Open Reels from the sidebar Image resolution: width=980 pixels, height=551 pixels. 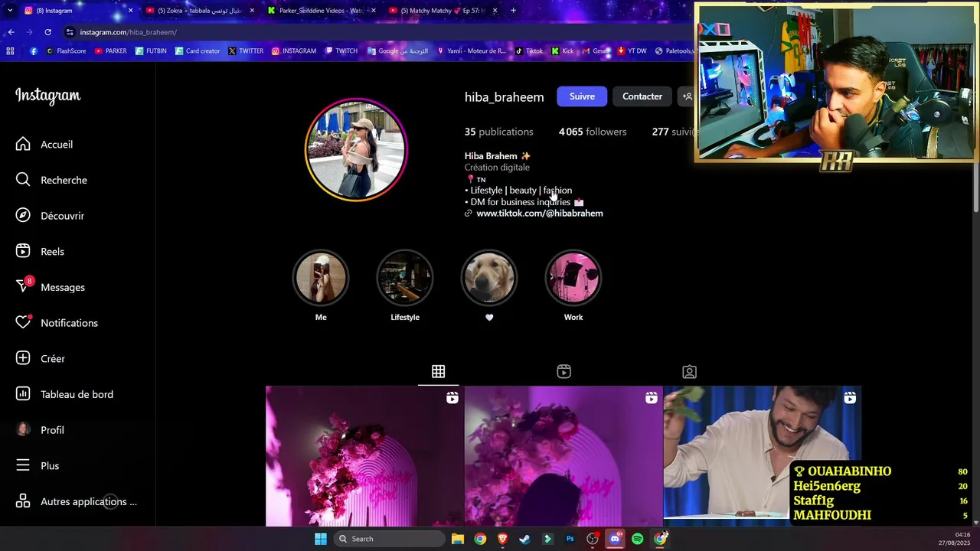pyautogui.click(x=41, y=252)
